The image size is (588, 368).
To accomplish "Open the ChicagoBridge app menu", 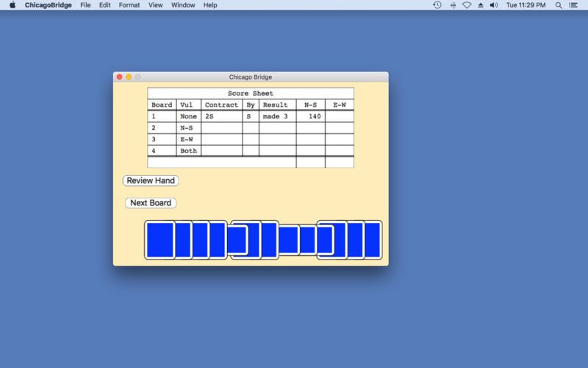I will coord(48,5).
